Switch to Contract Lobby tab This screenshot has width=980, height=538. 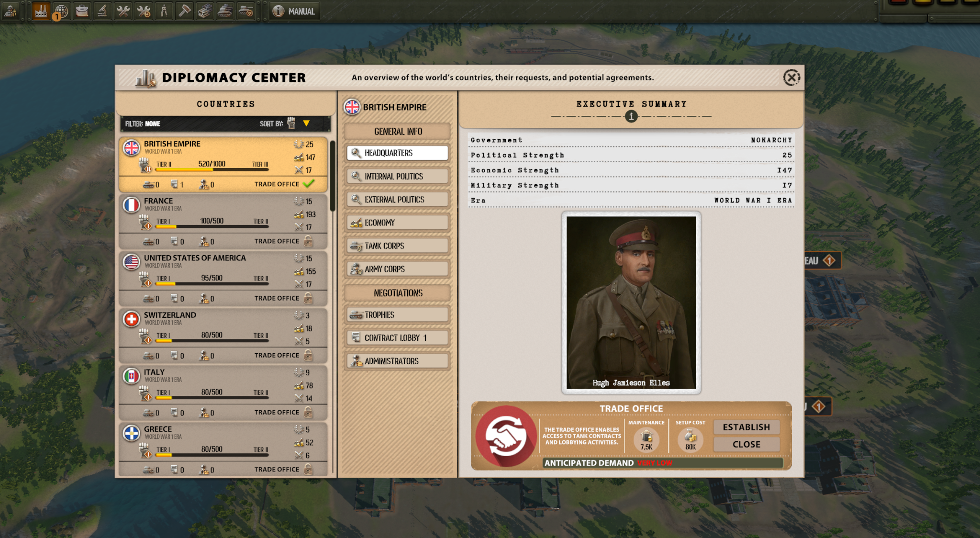click(397, 338)
